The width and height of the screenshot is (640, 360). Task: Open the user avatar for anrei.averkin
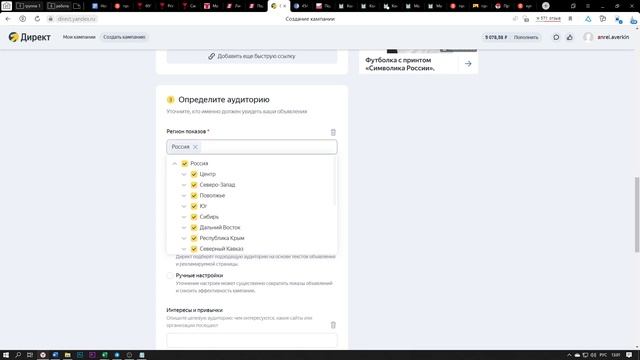point(588,37)
